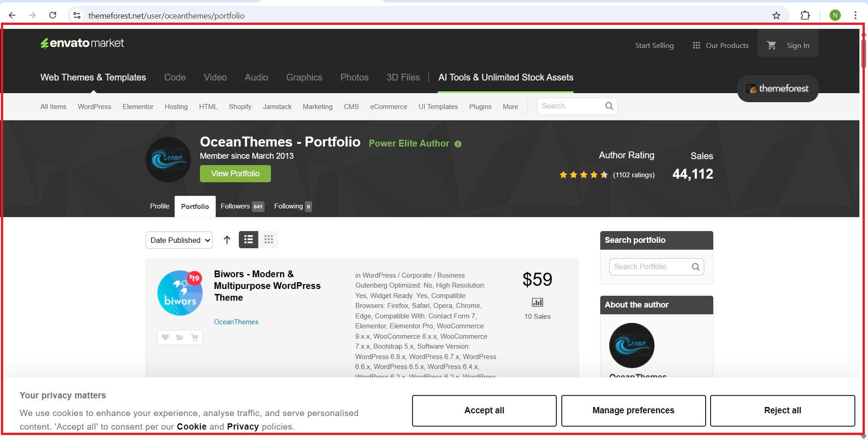Open the WordPress category menu
Viewport: 868px width, 440px height.
coord(94,107)
